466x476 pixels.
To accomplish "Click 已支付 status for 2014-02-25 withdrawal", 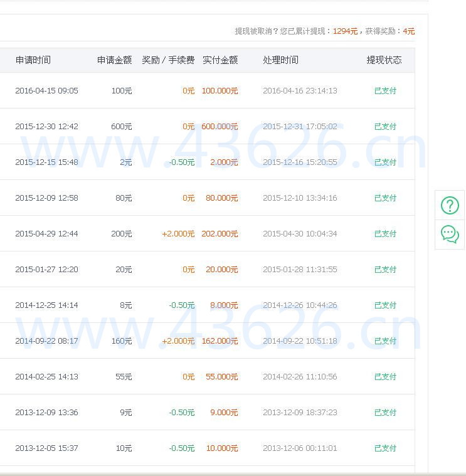I will tap(385, 377).
